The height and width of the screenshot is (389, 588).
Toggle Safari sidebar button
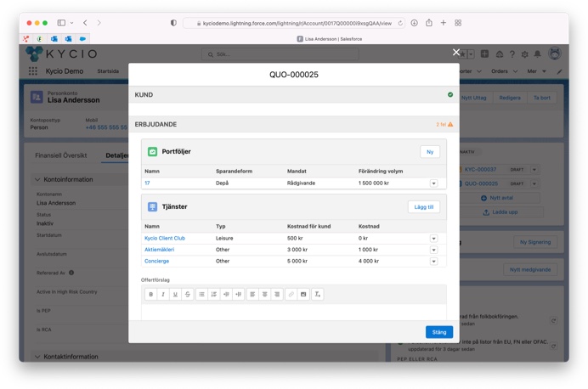(61, 23)
